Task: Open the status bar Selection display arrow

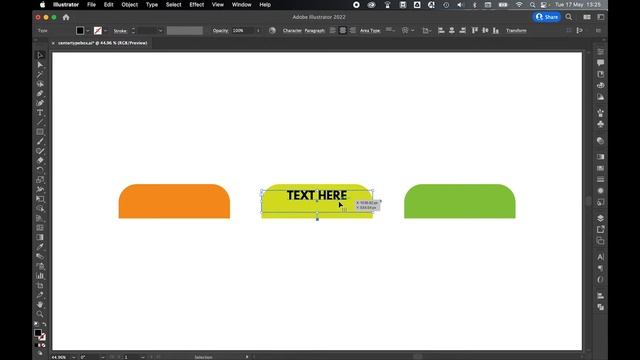Action: (247, 357)
